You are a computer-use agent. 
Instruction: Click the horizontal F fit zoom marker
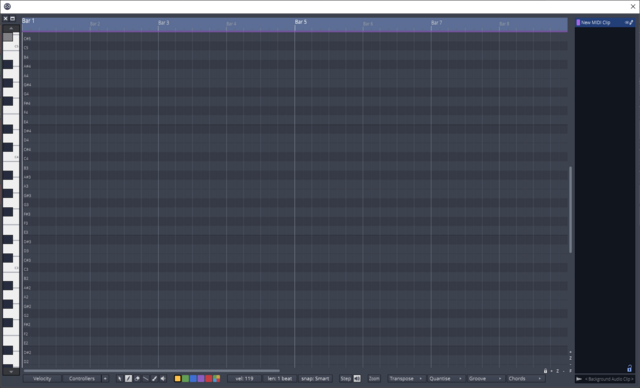pos(570,371)
